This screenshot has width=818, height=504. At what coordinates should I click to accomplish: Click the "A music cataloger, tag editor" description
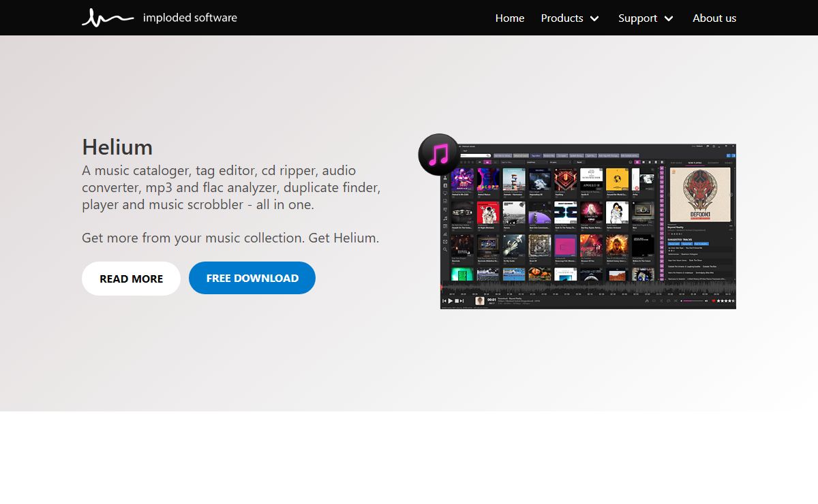coord(231,187)
